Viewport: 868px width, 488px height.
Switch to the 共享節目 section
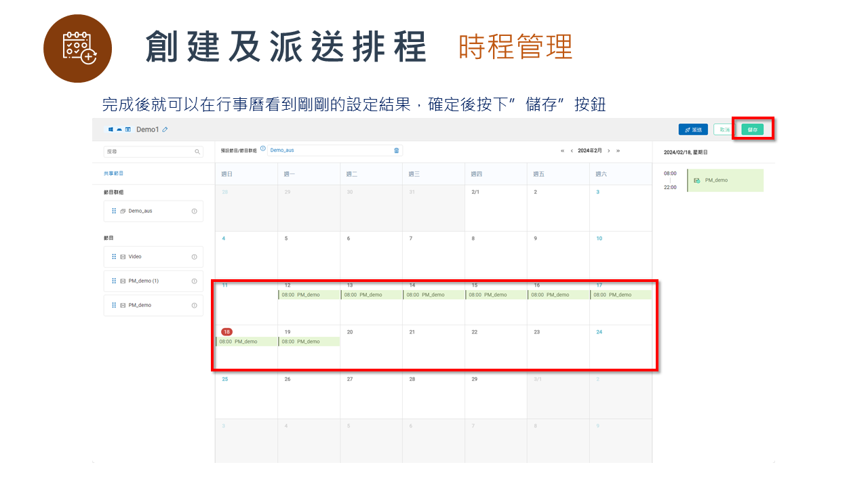[x=113, y=174]
